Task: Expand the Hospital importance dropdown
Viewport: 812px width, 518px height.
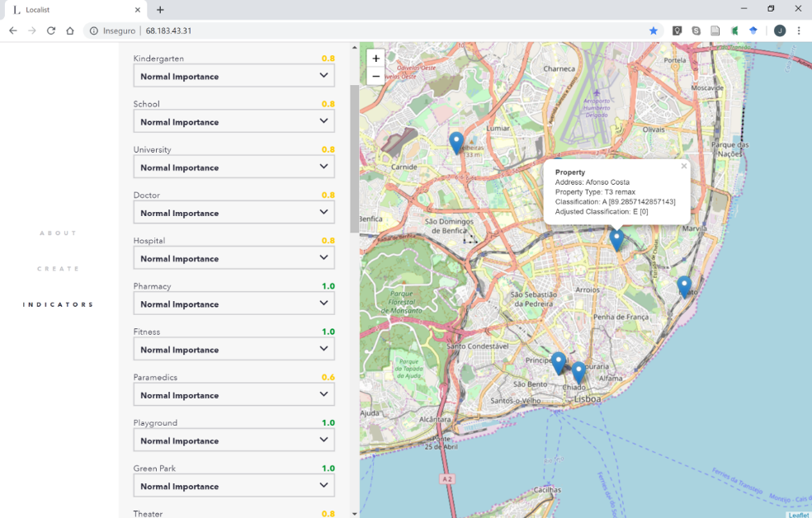Action: point(234,258)
